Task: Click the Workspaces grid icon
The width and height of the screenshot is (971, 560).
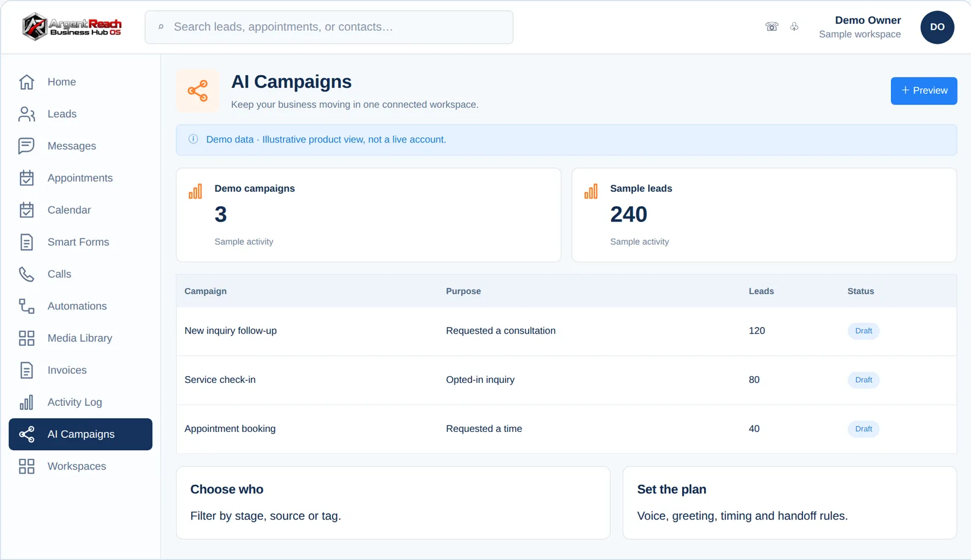Action: point(26,467)
